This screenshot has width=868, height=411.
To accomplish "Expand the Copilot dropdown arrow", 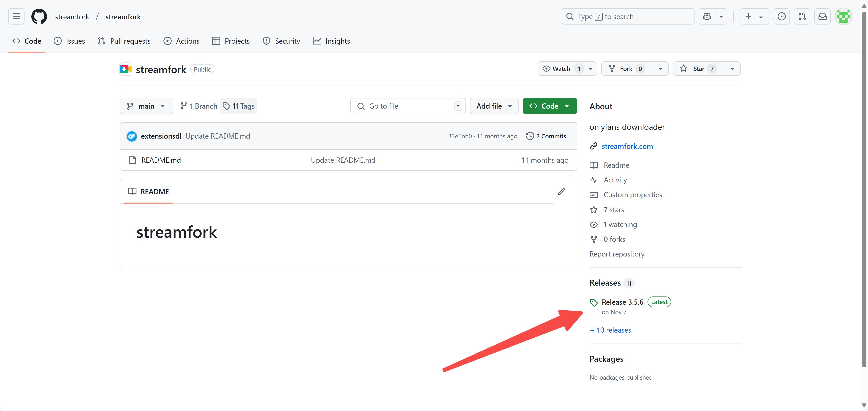I will click(x=721, y=17).
